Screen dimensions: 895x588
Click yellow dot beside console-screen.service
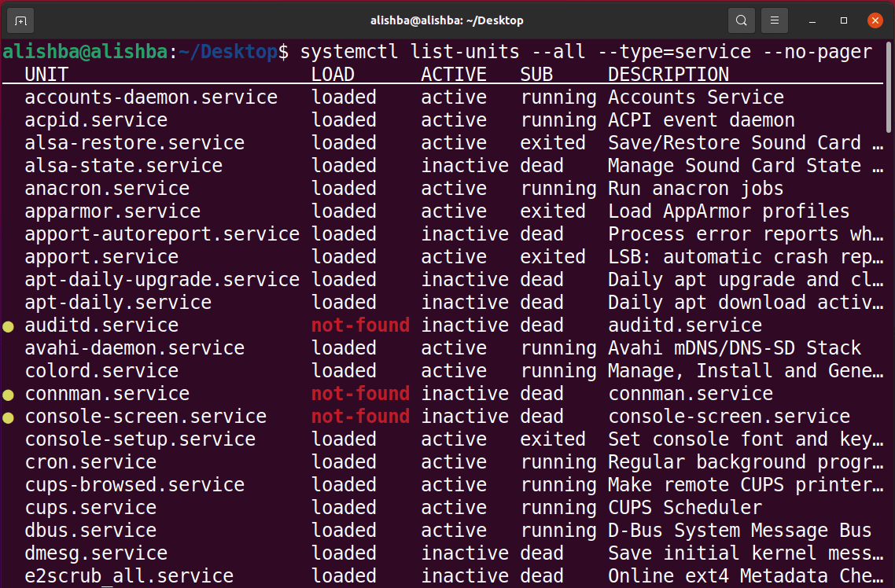(x=8, y=417)
